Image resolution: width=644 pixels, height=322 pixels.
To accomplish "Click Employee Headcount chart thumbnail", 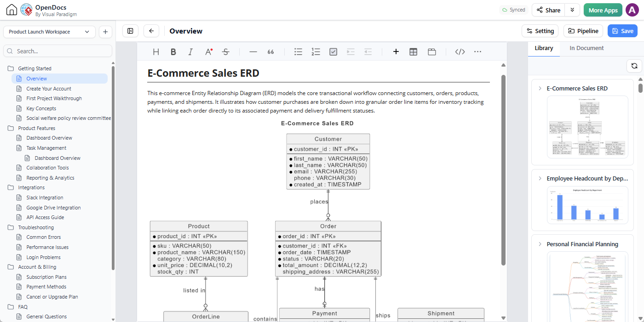I will (587, 205).
